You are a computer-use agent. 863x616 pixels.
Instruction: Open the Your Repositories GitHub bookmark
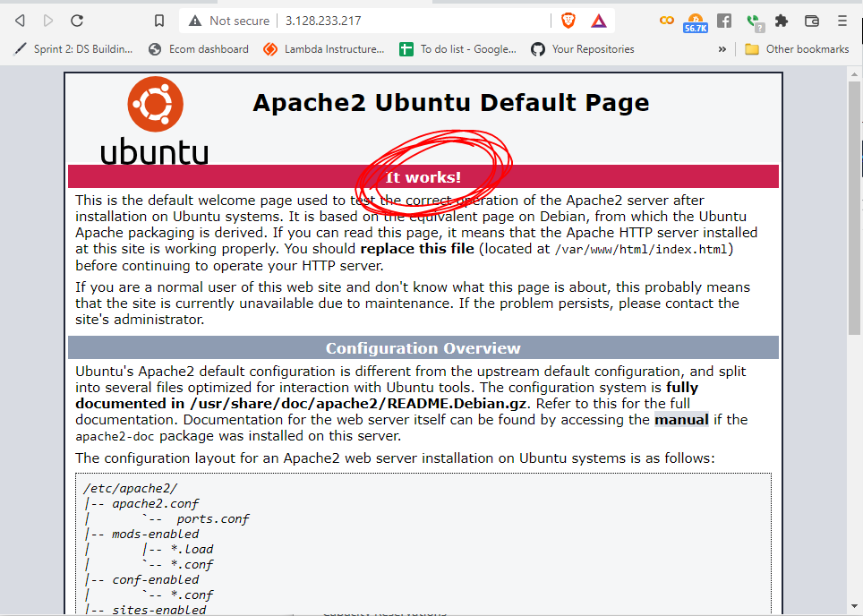[x=582, y=49]
